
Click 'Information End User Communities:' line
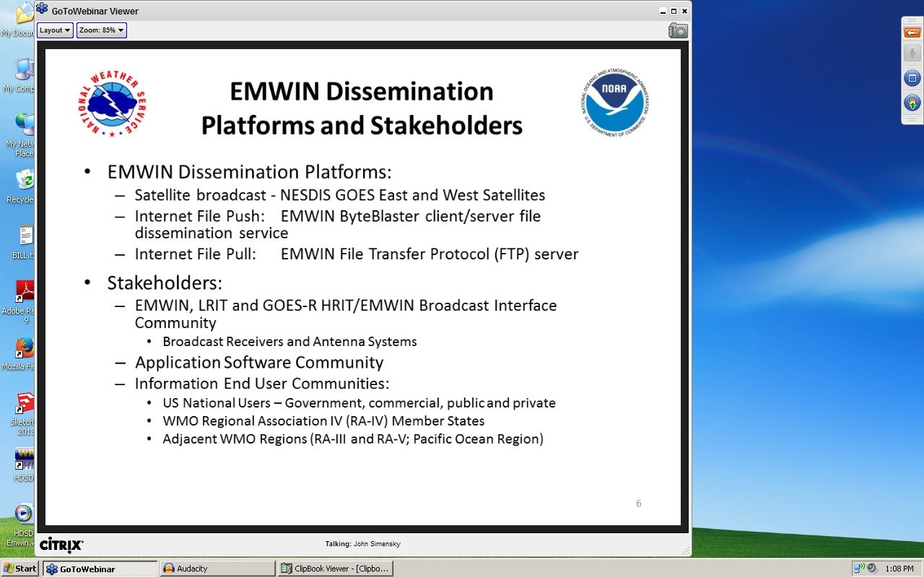click(262, 384)
